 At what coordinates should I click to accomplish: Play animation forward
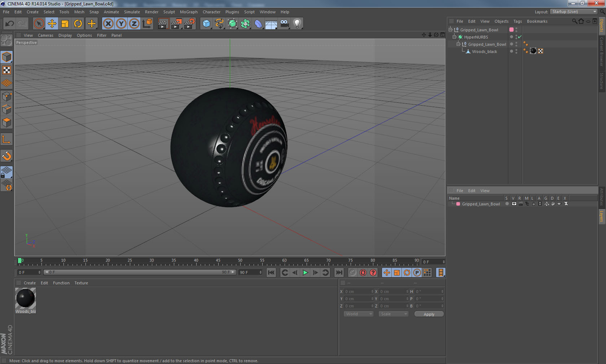click(x=305, y=272)
